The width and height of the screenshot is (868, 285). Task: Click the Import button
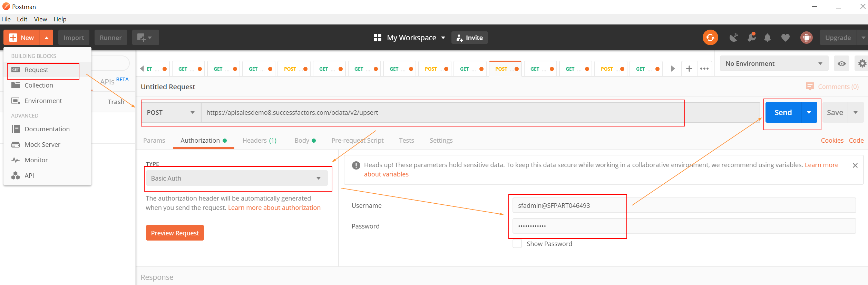[x=74, y=38]
